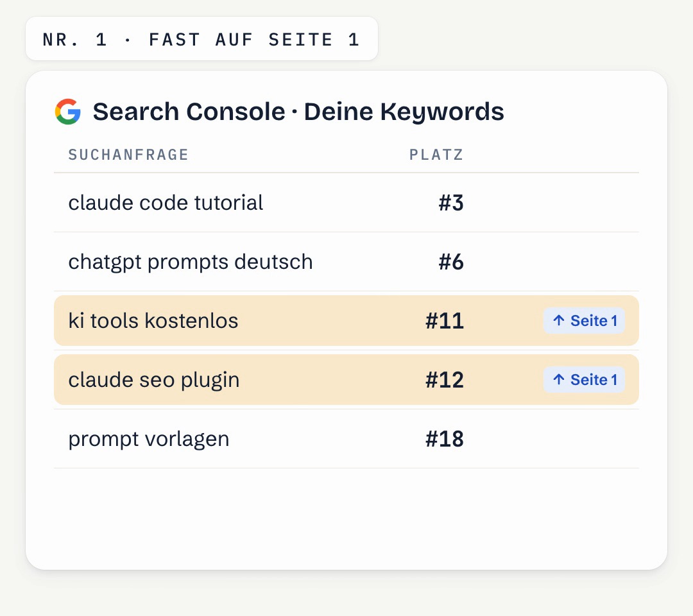This screenshot has width=693, height=616.
Task: Click up arrow icon in ki tools kostenlos row
Action: [559, 320]
